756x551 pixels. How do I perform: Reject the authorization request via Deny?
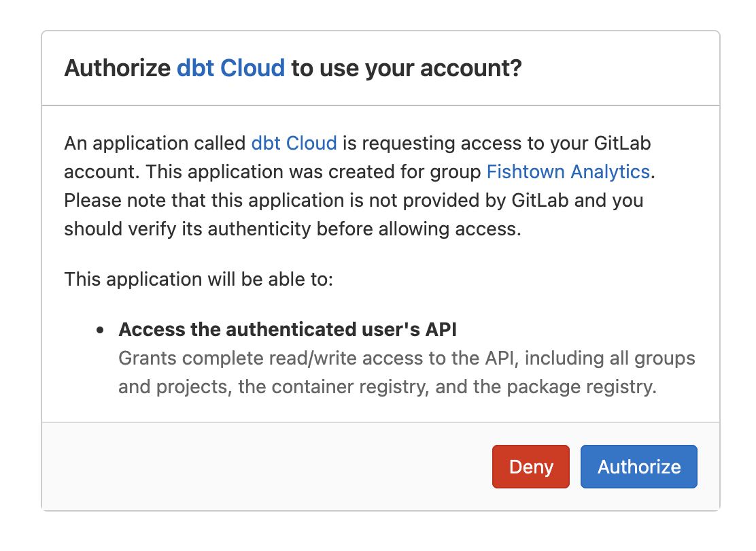(x=530, y=467)
